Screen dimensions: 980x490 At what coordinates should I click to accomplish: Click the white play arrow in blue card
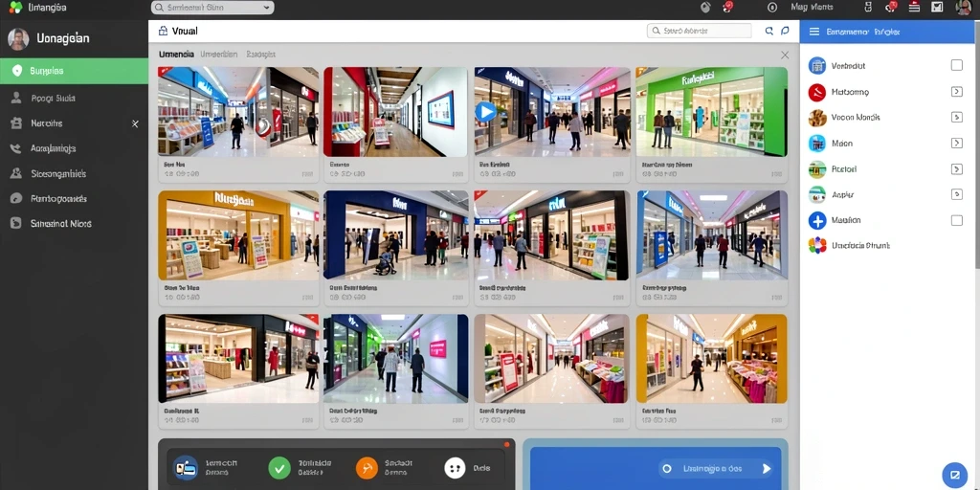click(767, 468)
